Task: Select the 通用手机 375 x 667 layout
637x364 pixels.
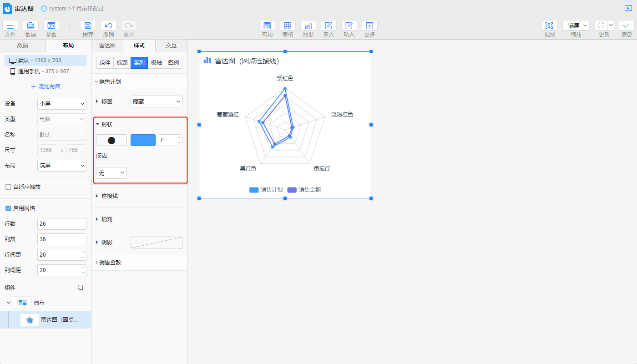Action: (43, 71)
